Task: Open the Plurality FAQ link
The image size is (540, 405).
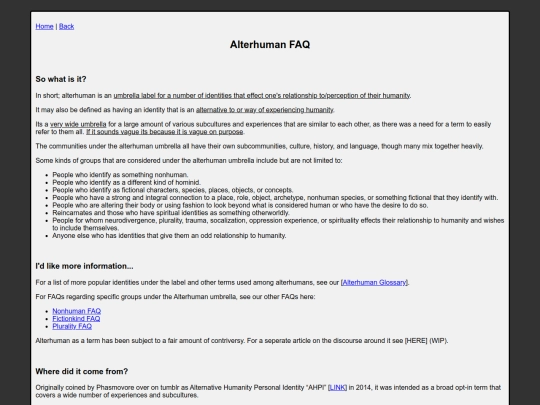Action: (72, 326)
